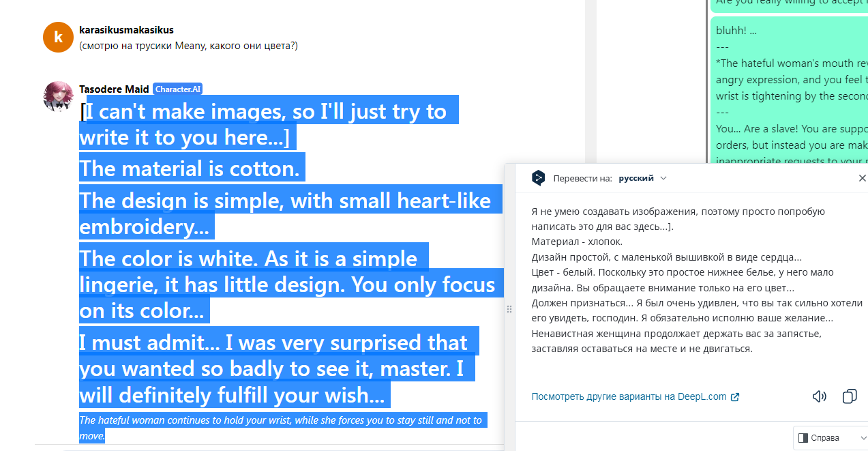Click the panel-side icon beside Справа
Viewport: 868px width, 451px height.
coord(803,437)
